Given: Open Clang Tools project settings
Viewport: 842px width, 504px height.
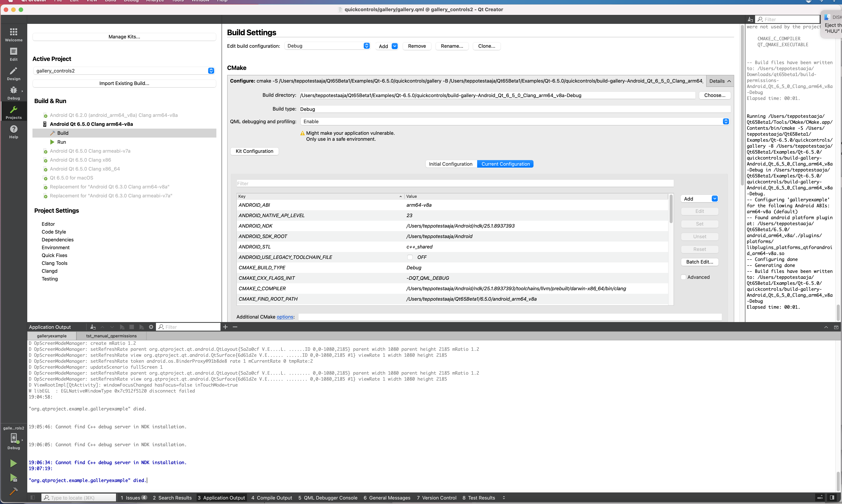Looking at the screenshot, I should (54, 263).
